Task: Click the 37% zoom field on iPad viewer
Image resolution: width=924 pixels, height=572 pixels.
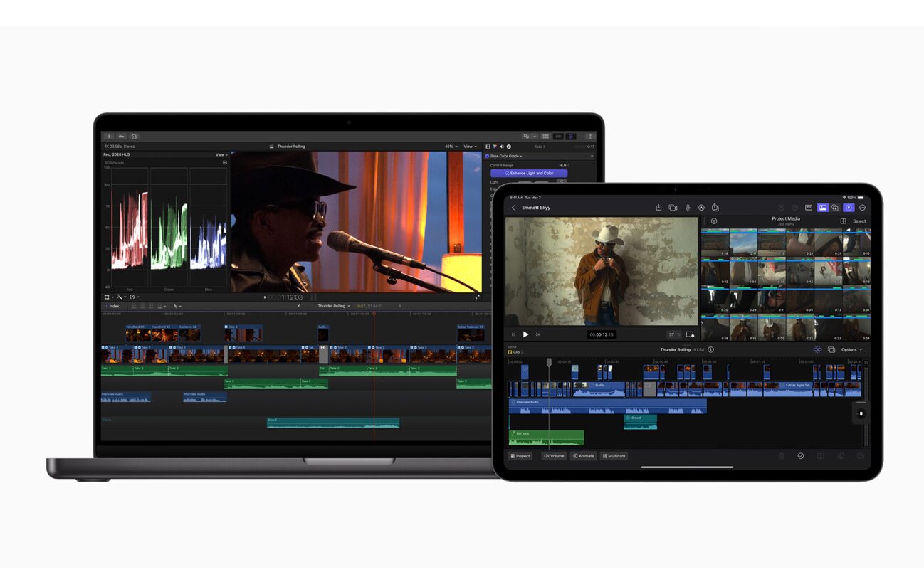Action: [x=673, y=334]
